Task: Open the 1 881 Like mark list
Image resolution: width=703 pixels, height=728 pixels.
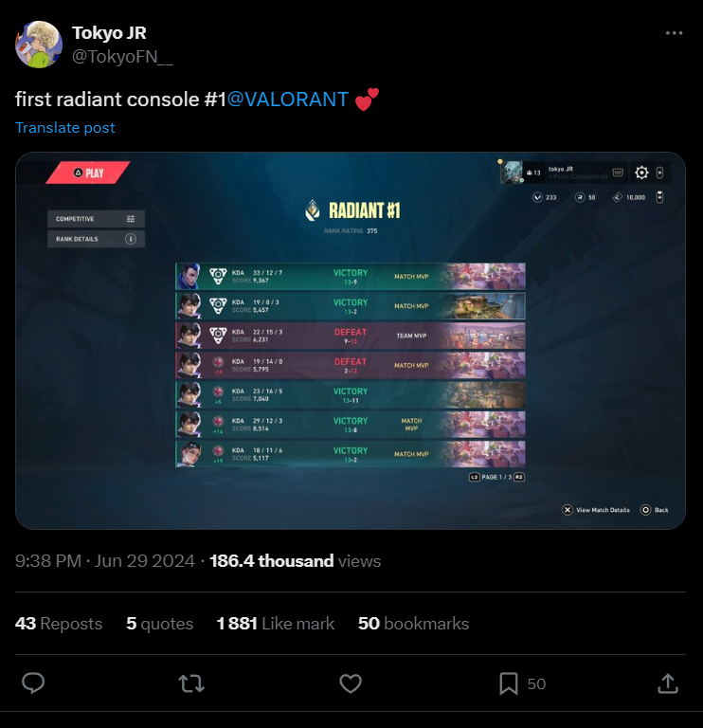Action: [x=275, y=624]
